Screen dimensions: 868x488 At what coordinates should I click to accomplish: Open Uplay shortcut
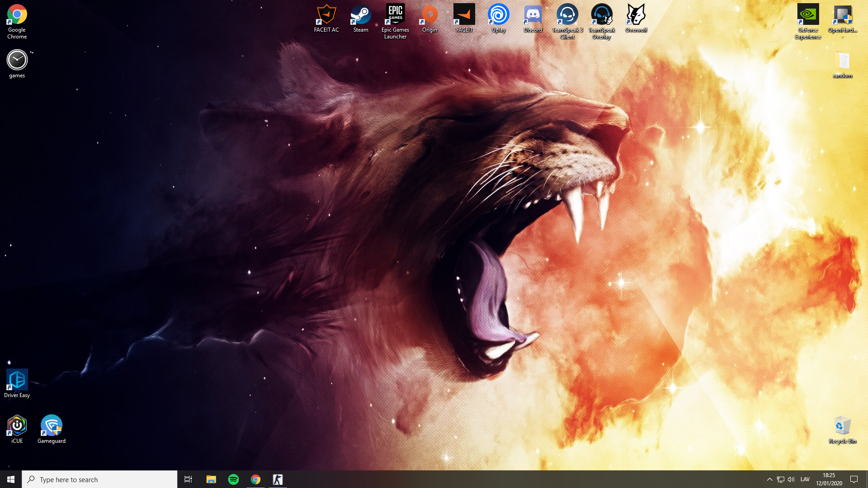(x=498, y=18)
